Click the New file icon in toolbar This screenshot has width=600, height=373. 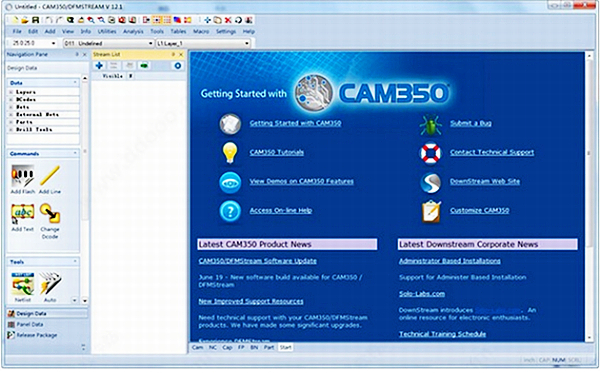pyautogui.click(x=15, y=20)
